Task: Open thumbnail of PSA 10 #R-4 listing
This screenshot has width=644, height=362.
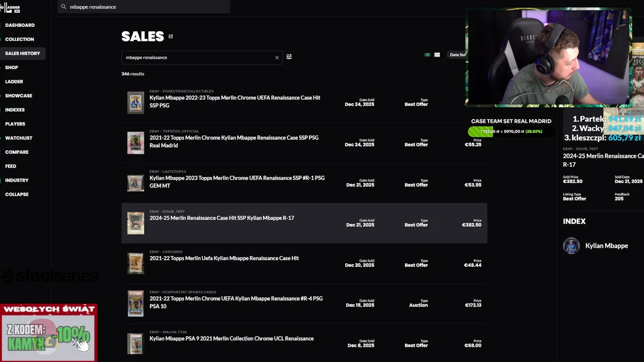Action: (135, 304)
